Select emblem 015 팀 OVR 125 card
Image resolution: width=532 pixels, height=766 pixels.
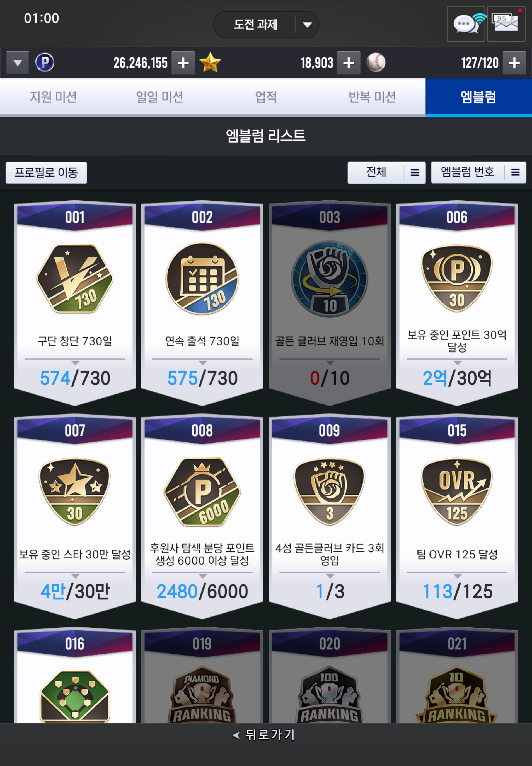tap(457, 516)
